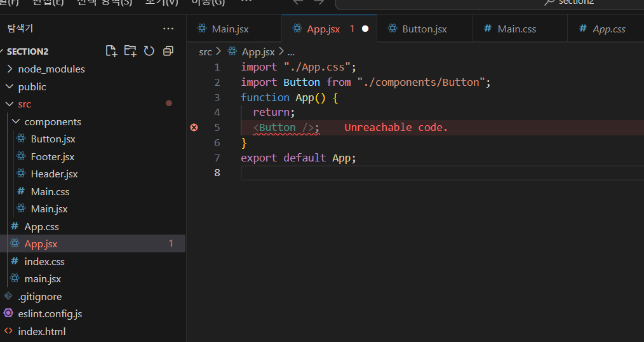Click the HTML icon beside index.html
Image resolution: width=644 pixels, height=342 pixels.
(x=8, y=331)
